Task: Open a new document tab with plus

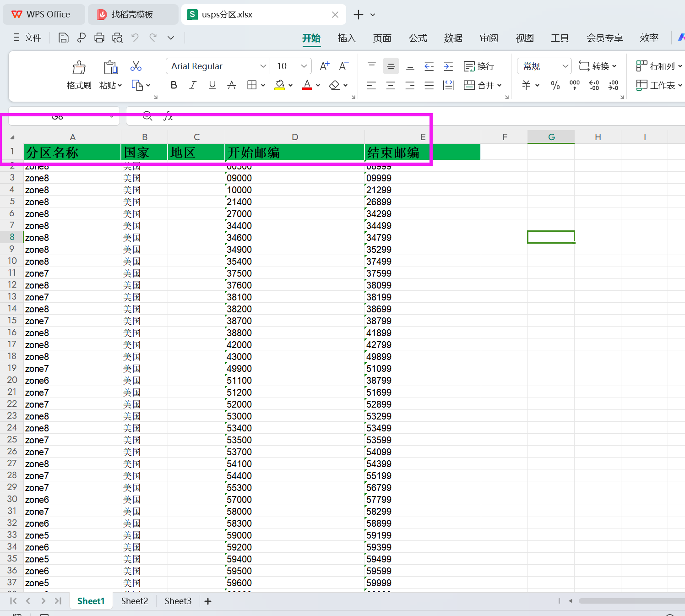Action: click(x=359, y=15)
